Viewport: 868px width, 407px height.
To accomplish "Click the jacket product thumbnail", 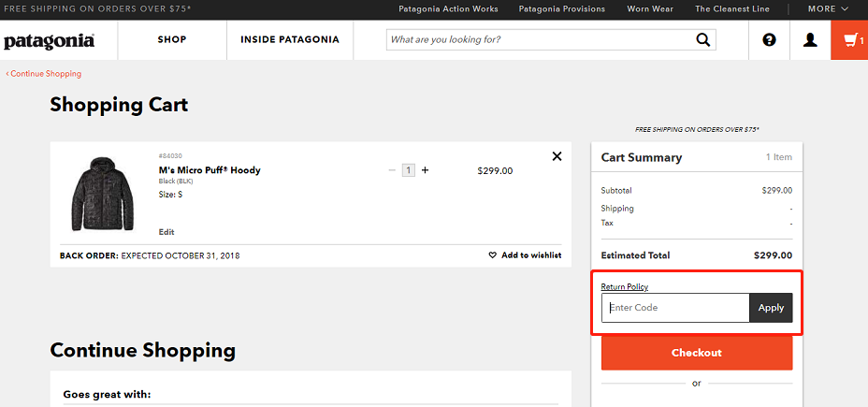I will 102,194.
